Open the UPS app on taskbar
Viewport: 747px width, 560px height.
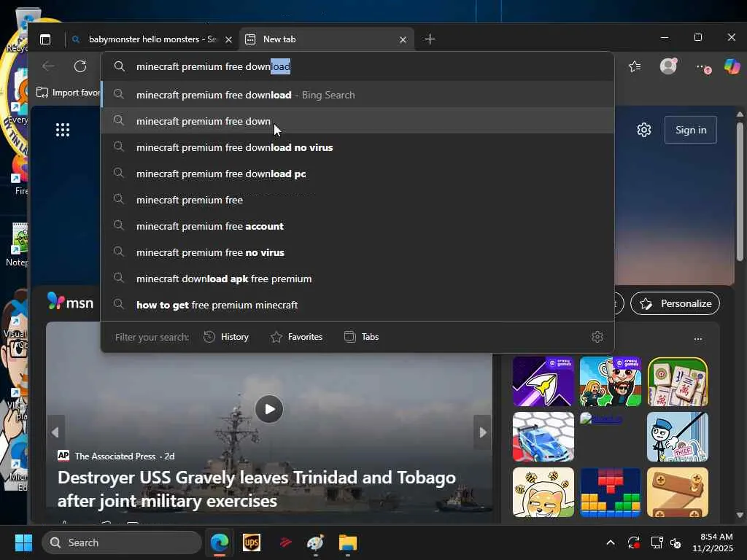252,542
